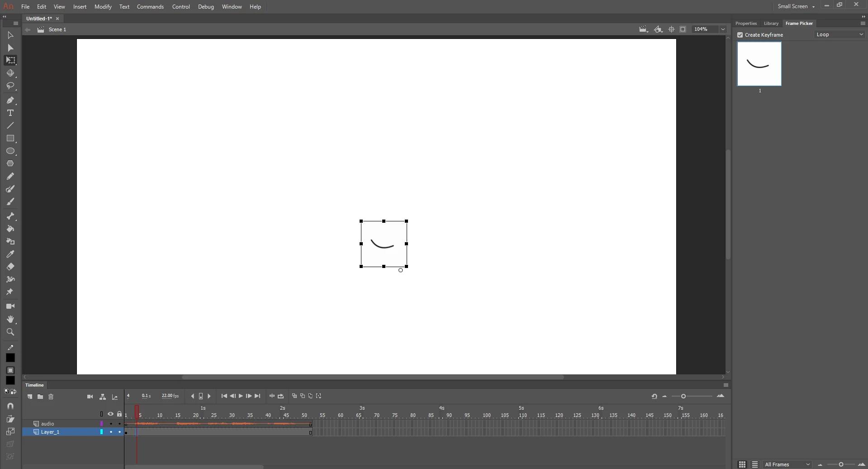Lock the audio layer
Image resolution: width=868 pixels, height=469 pixels.
pos(119,424)
